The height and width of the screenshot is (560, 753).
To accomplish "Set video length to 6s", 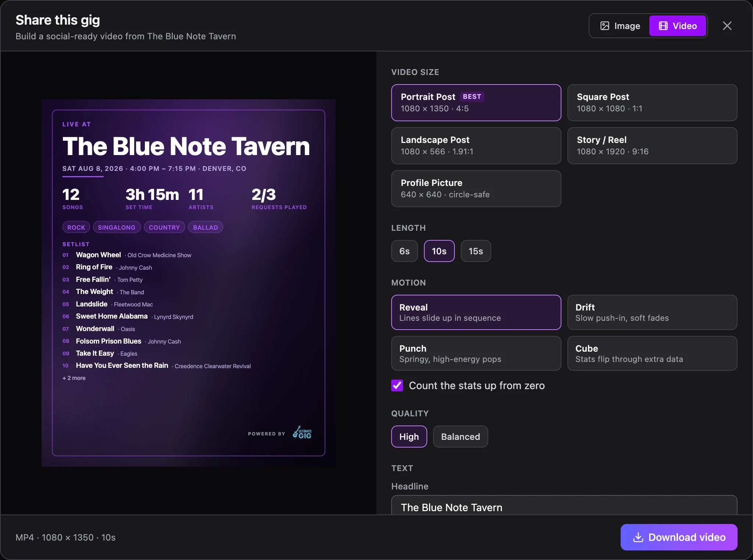I will (404, 251).
